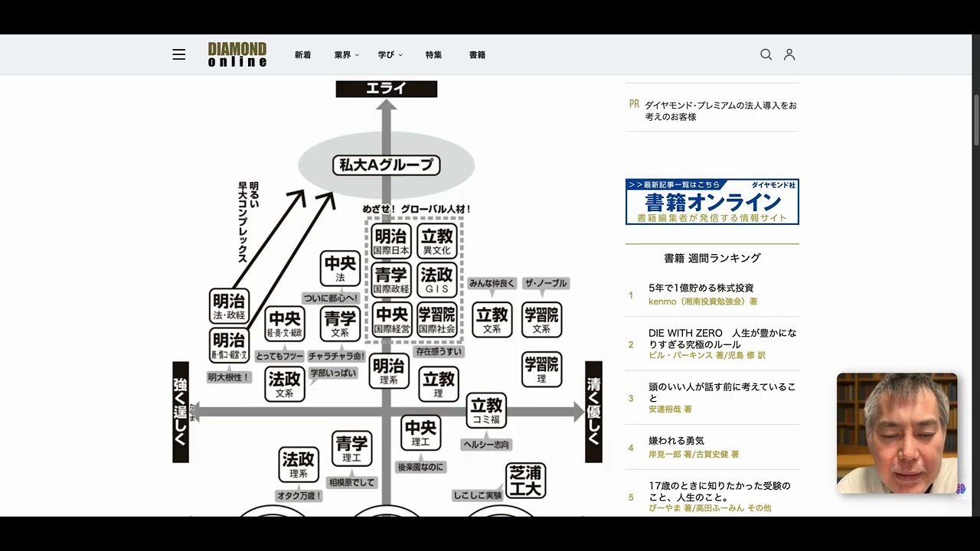Click the オタク万歳！ speech bubble
Viewport: 980px width, 551px height.
pos(299,496)
